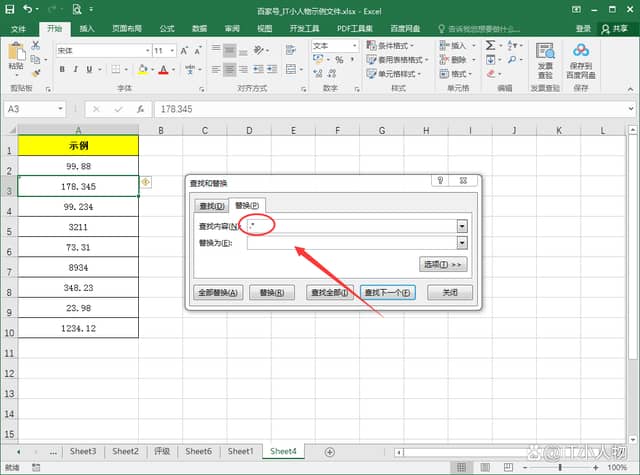Open the 插入 ribbon tab
Viewport: 640px width, 475px height.
pyautogui.click(x=88, y=29)
